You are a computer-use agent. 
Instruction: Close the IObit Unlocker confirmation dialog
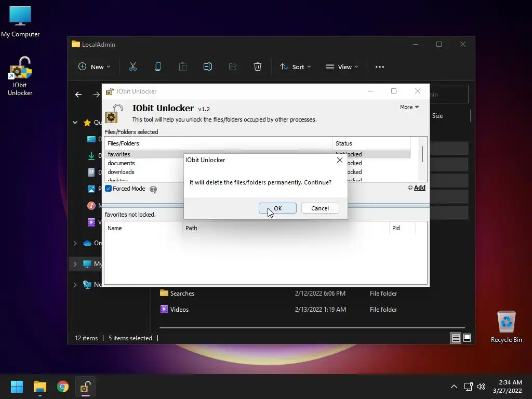click(340, 160)
